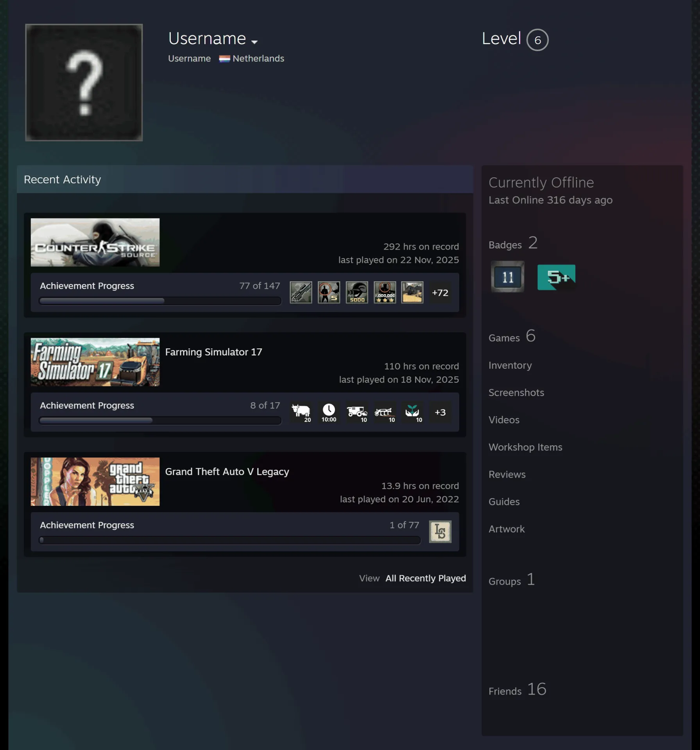Viewport: 700px width, 750px height.
Task: Click the Level label in the header
Action: point(501,39)
